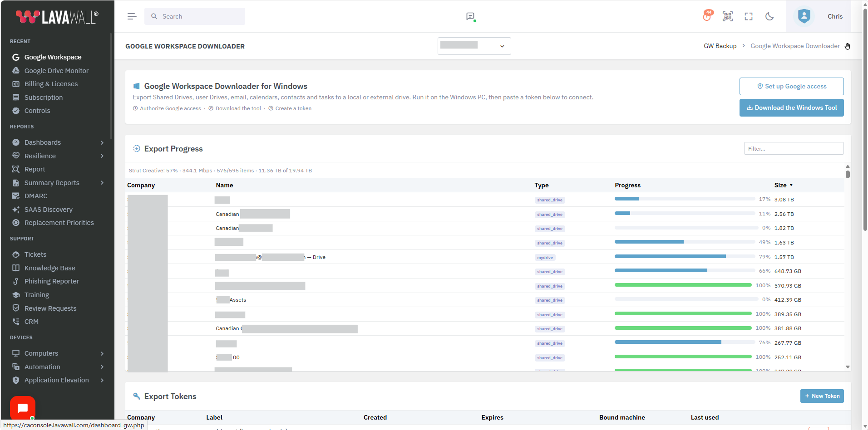Open the CRM phone icon
This screenshot has width=868, height=430.
16,322
